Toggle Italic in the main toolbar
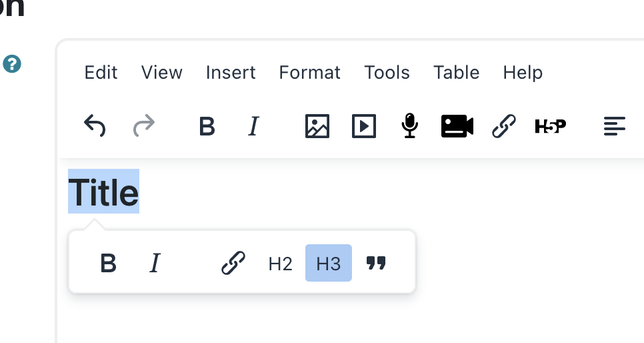 tap(254, 126)
